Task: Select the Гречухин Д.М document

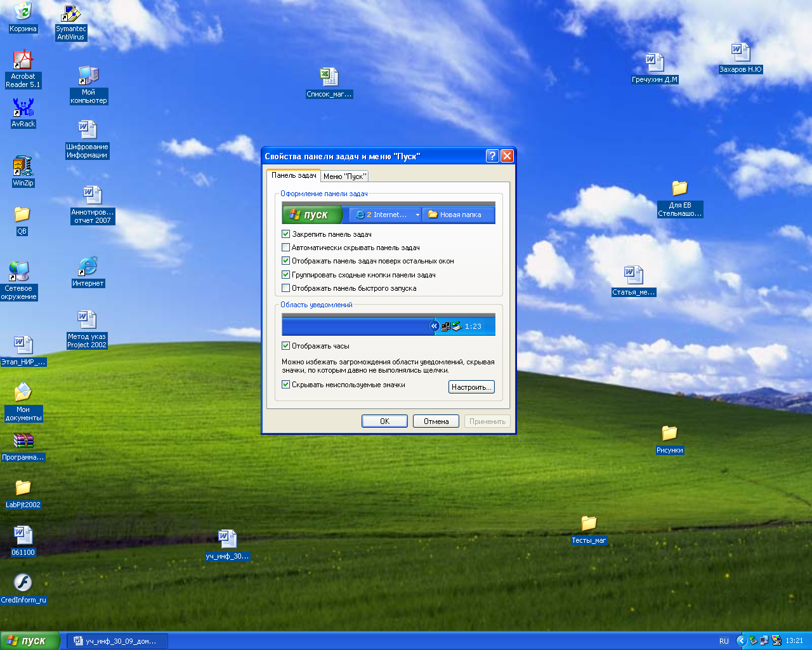Action: coord(655,69)
